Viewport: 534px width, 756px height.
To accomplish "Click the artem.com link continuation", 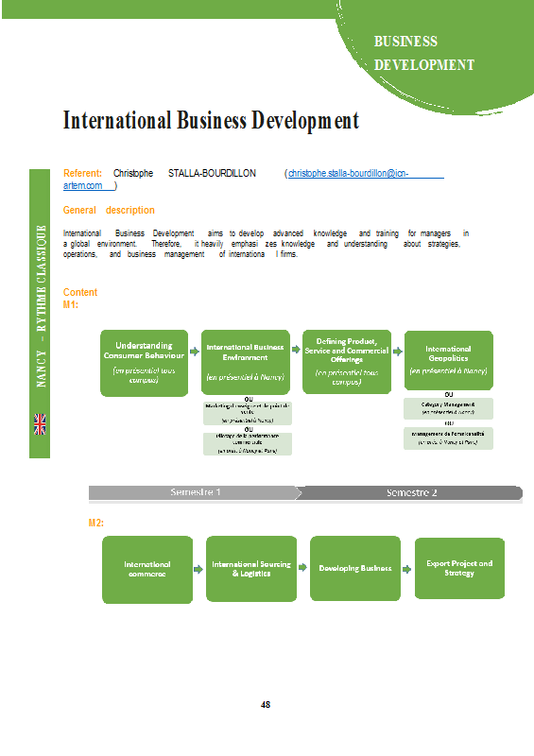I will click(x=82, y=185).
